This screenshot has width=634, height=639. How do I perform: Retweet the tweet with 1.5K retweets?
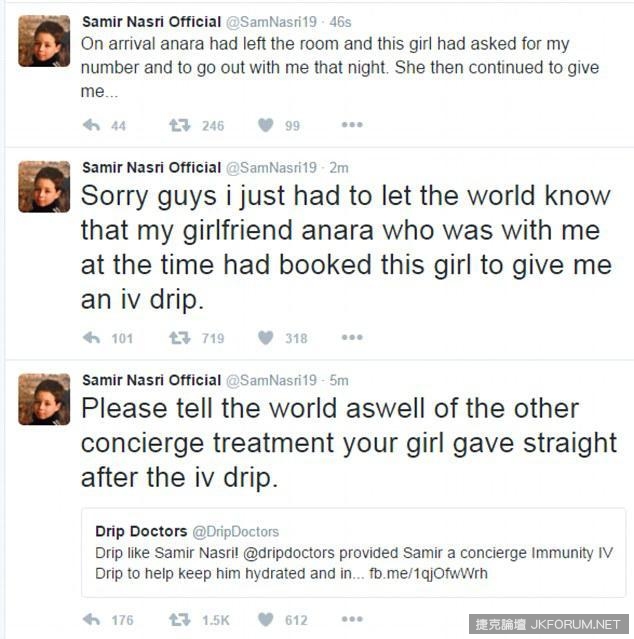(x=180, y=620)
